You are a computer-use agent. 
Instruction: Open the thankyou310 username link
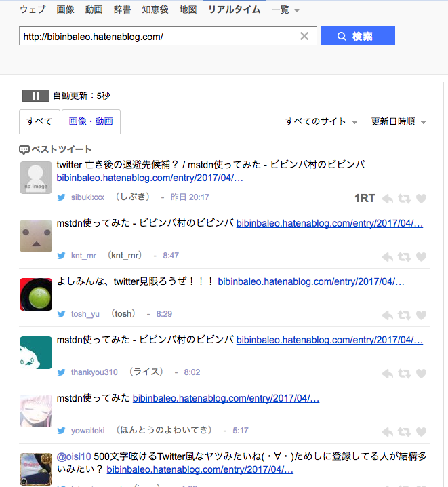click(94, 372)
